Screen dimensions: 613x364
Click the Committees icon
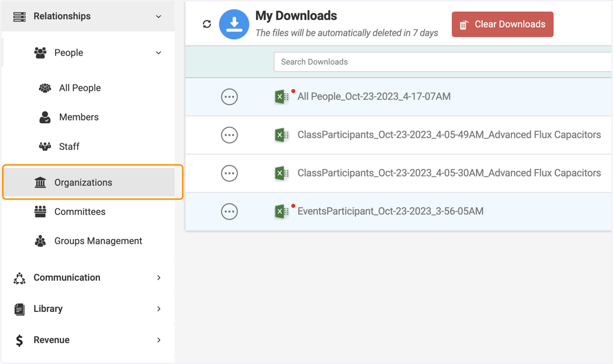click(x=40, y=211)
